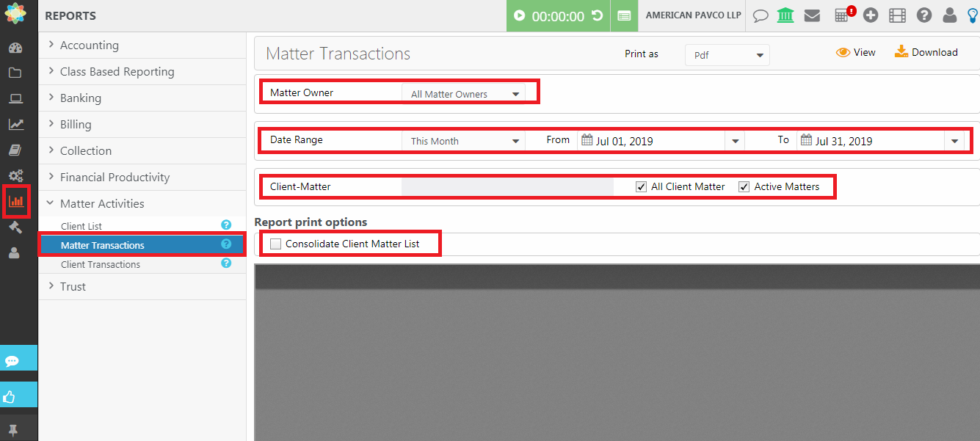Select Client Transactions in the sidebar menu
Image resolution: width=980 pixels, height=441 pixels.
tap(103, 264)
